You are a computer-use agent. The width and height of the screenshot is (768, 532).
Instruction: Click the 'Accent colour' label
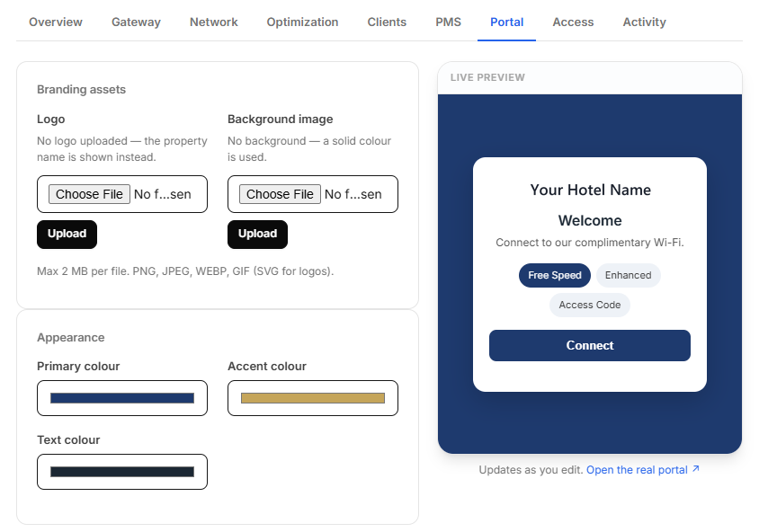coord(267,367)
